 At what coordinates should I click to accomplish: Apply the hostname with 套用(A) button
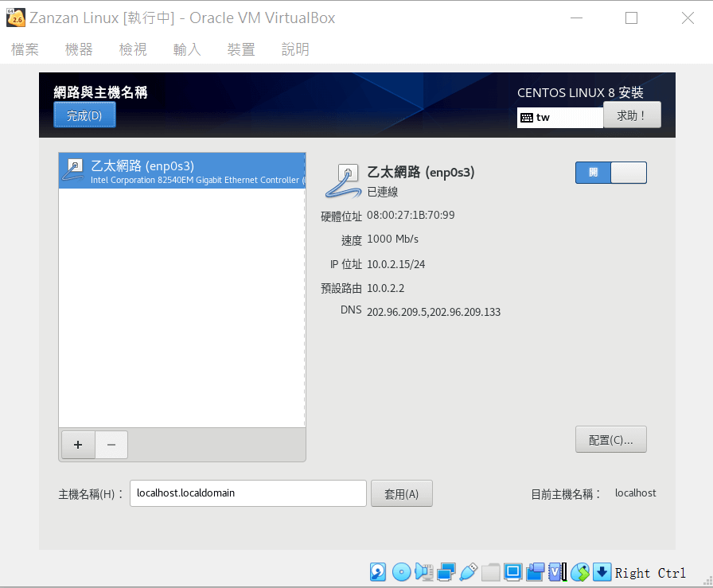(402, 493)
